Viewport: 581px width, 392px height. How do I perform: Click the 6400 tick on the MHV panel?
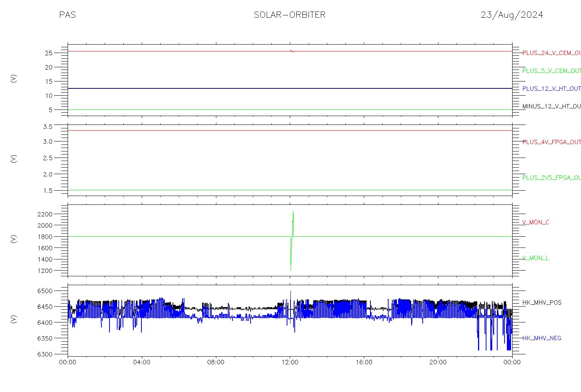pyautogui.click(x=45, y=322)
